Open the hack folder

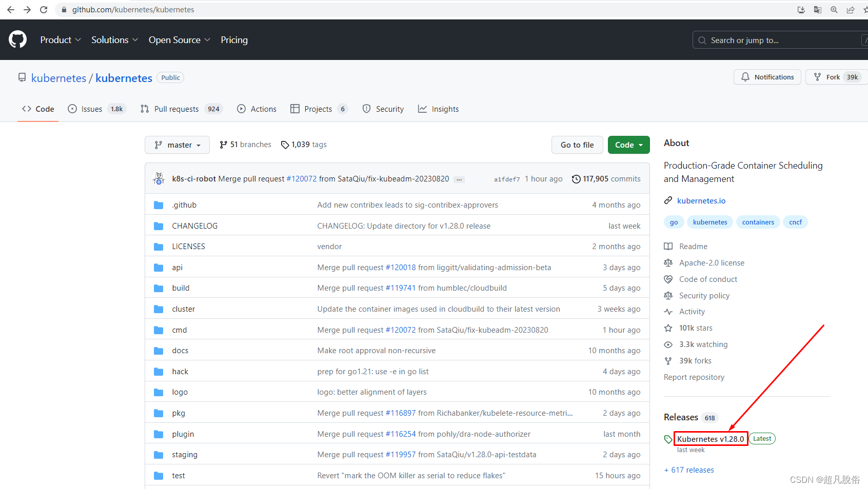pos(180,372)
